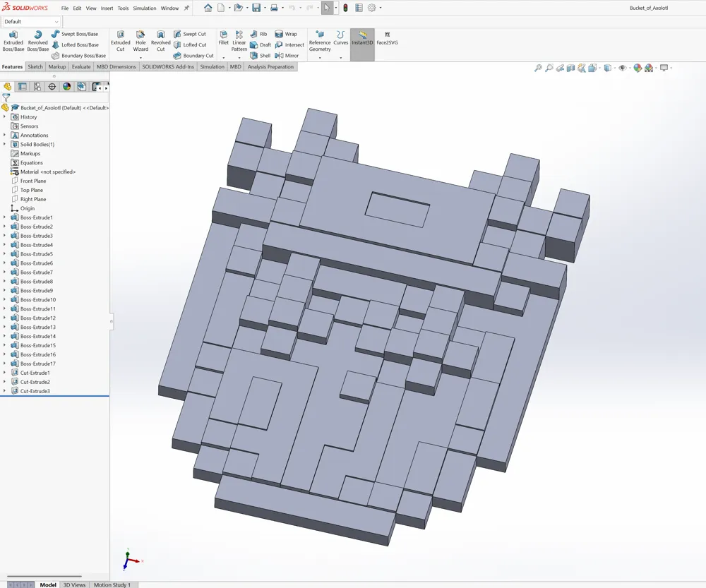Image resolution: width=706 pixels, height=588 pixels.
Task: Click the Save disk icon
Action: (x=256, y=8)
